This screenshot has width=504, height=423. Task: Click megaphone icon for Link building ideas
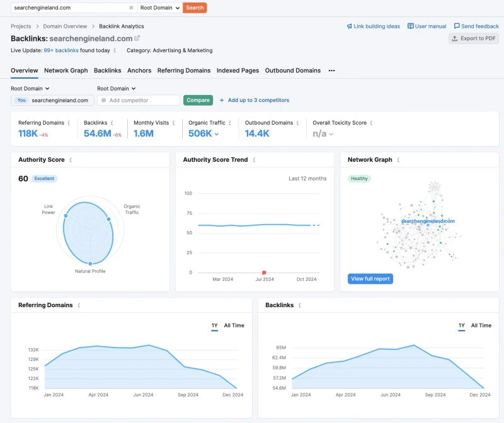[x=349, y=26]
